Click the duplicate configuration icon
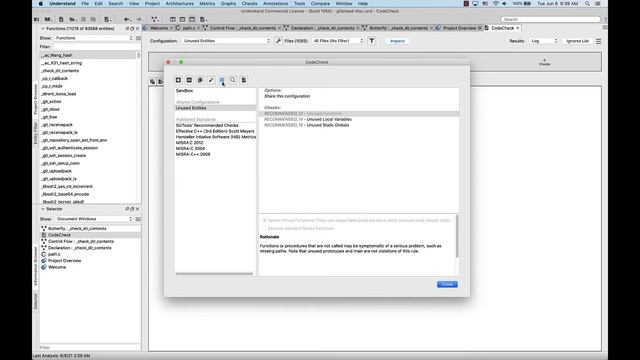Image resolution: width=640 pixels, height=360 pixels. 200,80
